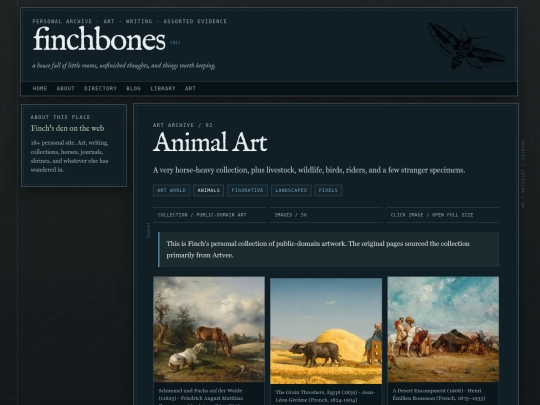Open the Library nav item

(x=163, y=89)
